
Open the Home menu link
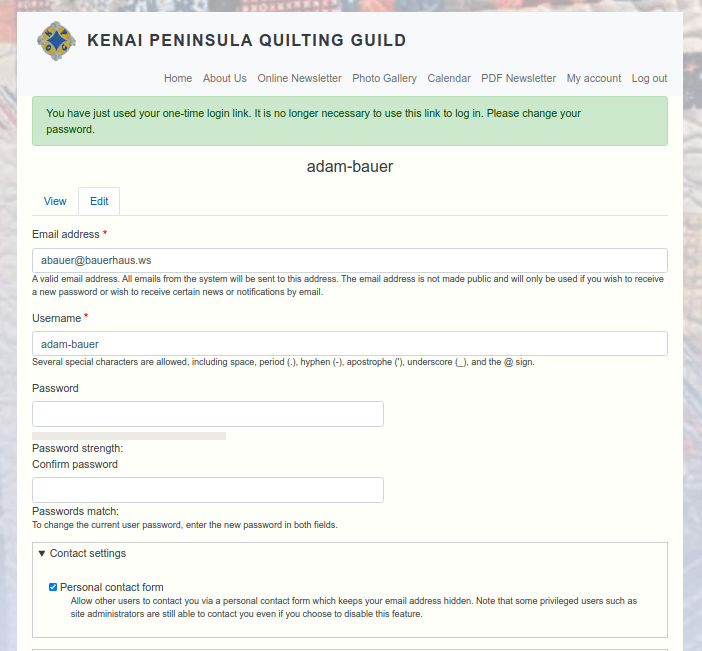coord(178,78)
